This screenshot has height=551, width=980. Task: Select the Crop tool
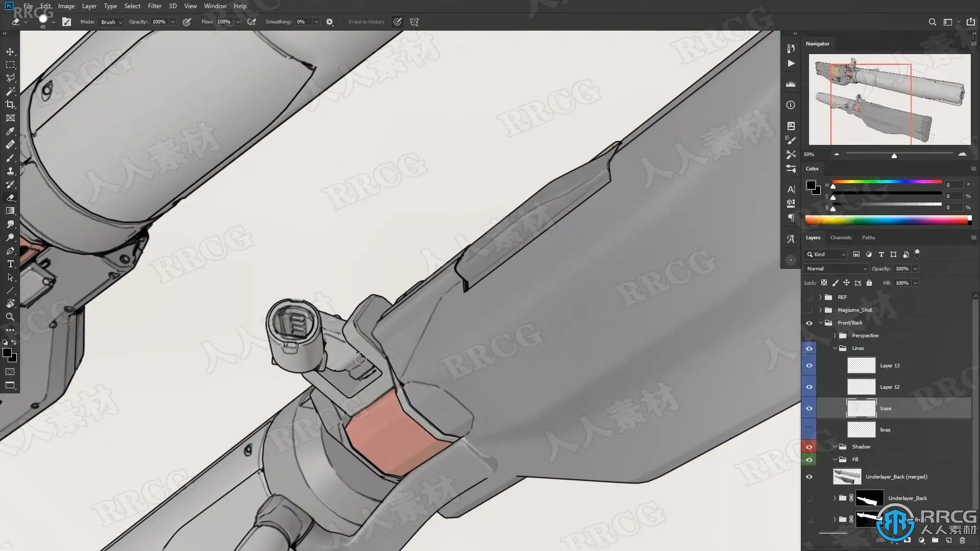10,105
